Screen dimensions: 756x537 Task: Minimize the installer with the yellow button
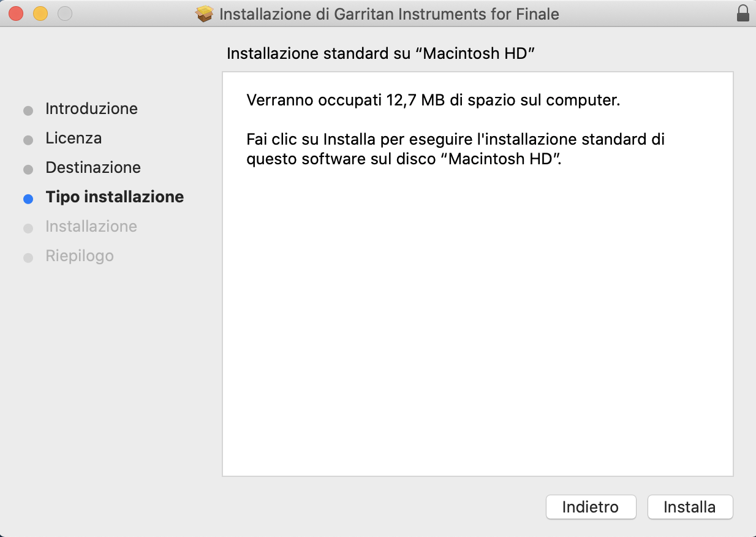click(x=40, y=13)
